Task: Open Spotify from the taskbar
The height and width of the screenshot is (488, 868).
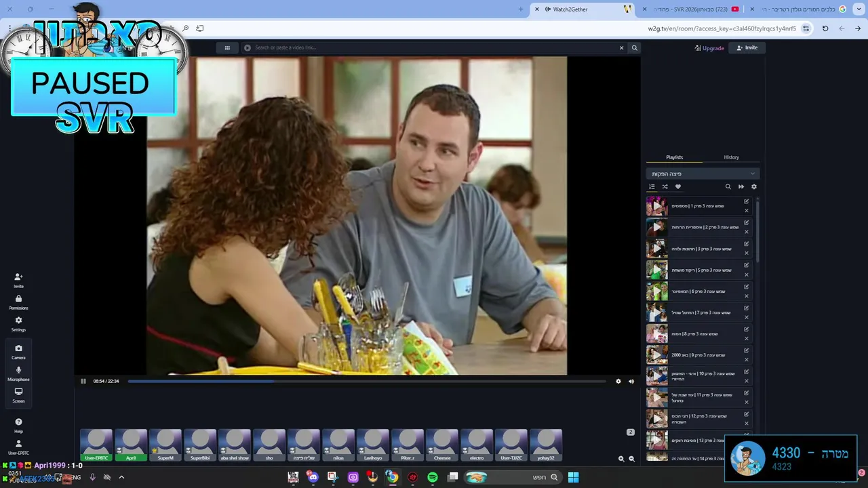Action: pyautogui.click(x=433, y=477)
